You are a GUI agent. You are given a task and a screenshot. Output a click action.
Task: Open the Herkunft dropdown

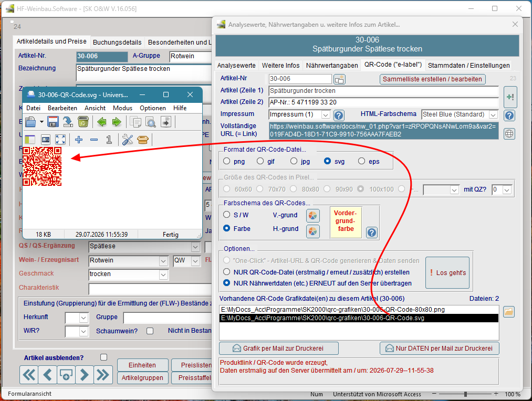(x=84, y=318)
